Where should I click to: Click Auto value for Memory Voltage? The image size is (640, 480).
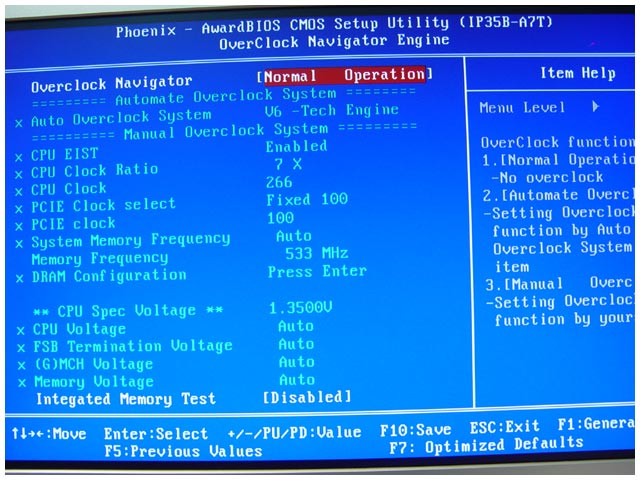pos(297,380)
